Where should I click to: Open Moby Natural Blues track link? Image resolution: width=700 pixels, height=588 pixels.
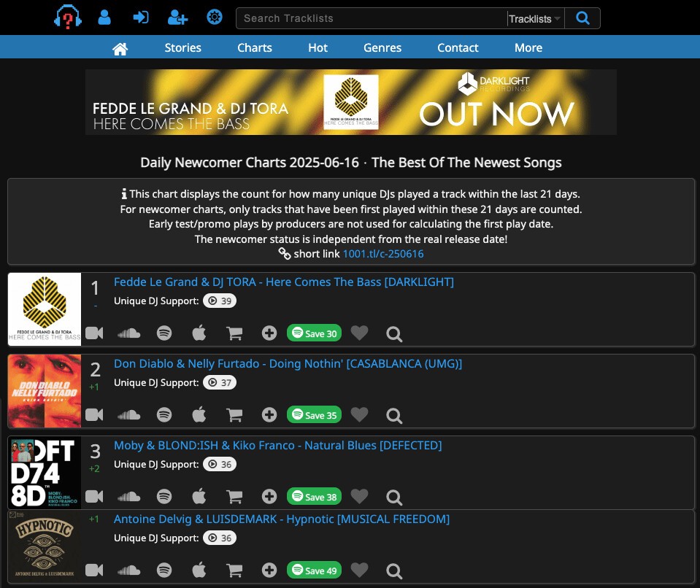277,445
